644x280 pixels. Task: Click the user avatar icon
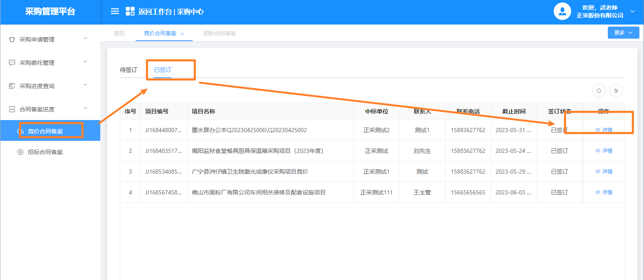coord(562,11)
